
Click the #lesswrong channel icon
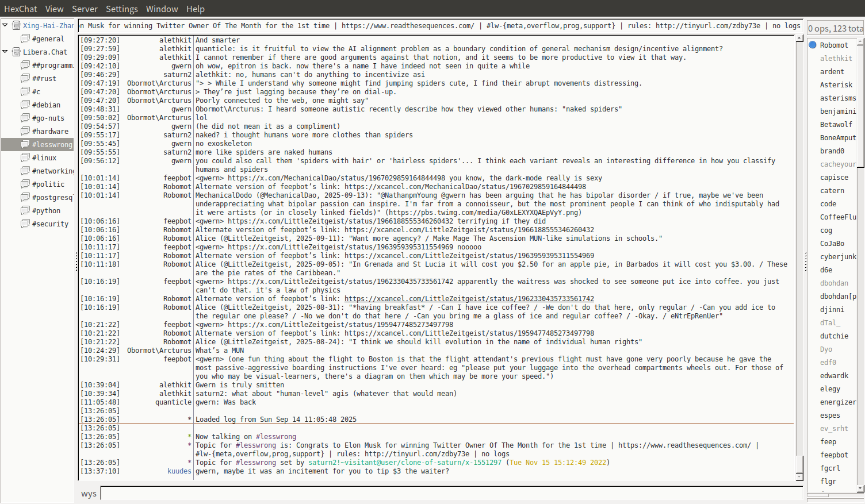pos(25,144)
